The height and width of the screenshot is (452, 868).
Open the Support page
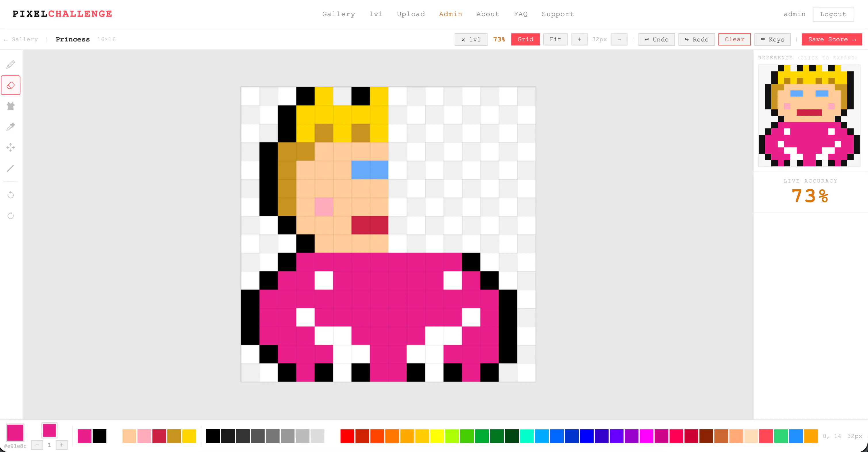pos(558,14)
